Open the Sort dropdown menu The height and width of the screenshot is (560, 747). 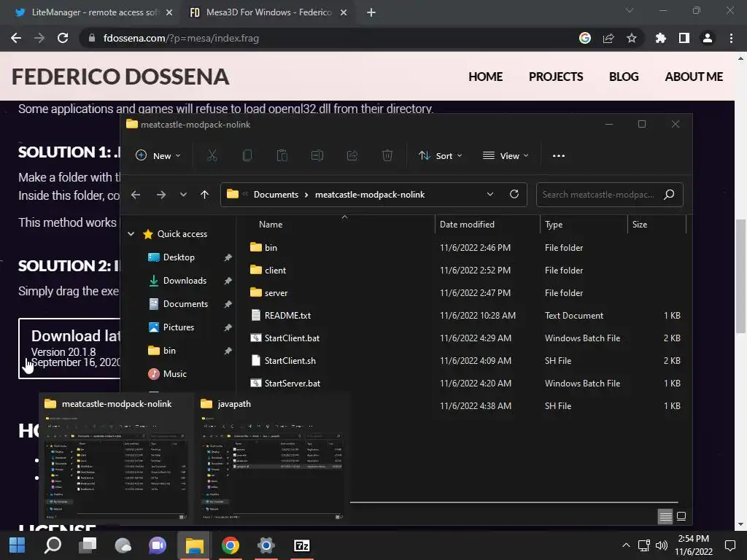click(440, 156)
